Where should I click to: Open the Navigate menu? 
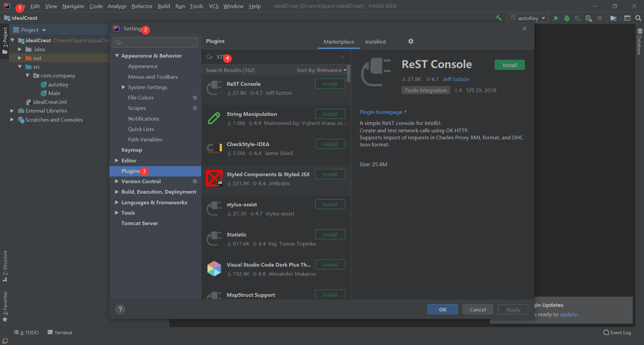(x=73, y=6)
